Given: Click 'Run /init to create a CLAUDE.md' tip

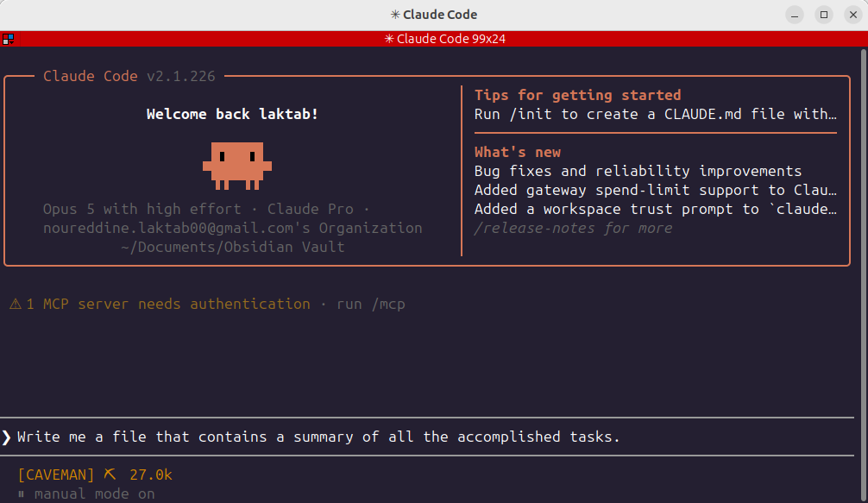Looking at the screenshot, I should coord(656,114).
